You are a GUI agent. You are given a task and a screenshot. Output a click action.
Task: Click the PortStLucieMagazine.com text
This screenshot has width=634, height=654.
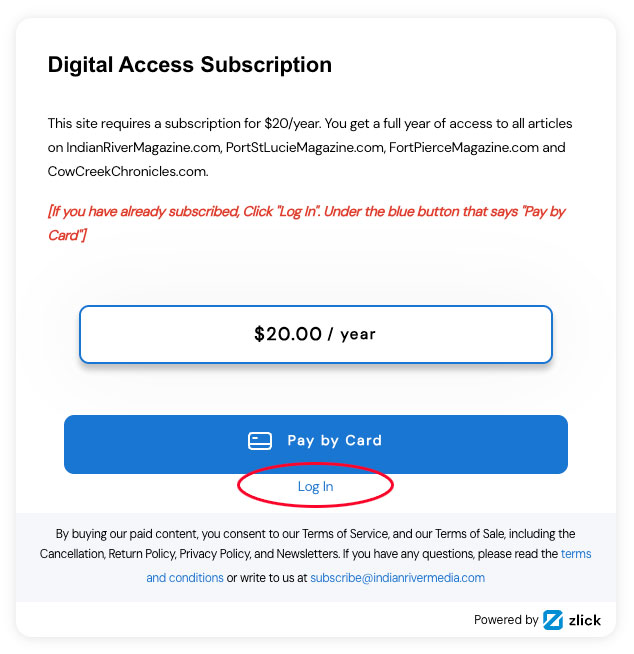pos(299,148)
